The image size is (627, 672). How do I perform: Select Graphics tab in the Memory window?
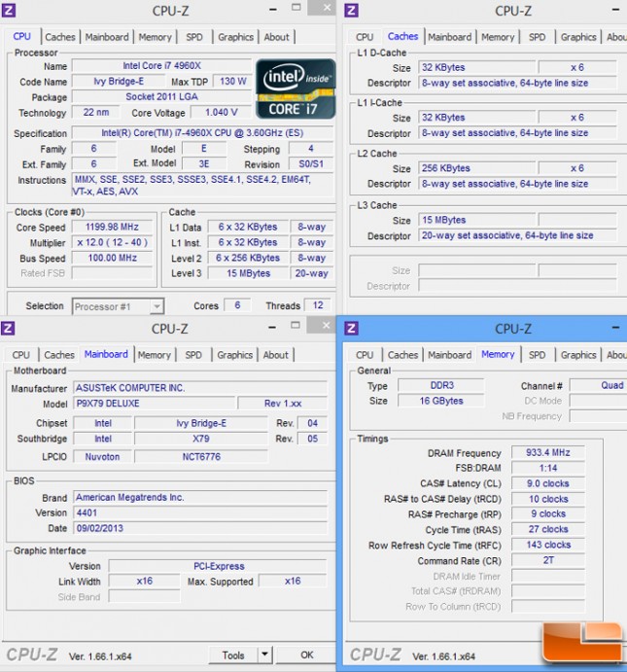578,355
